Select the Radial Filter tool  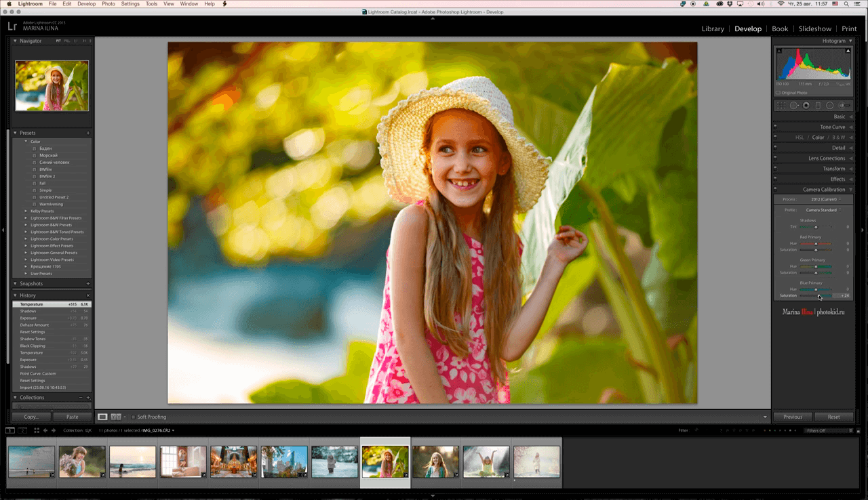(x=830, y=106)
